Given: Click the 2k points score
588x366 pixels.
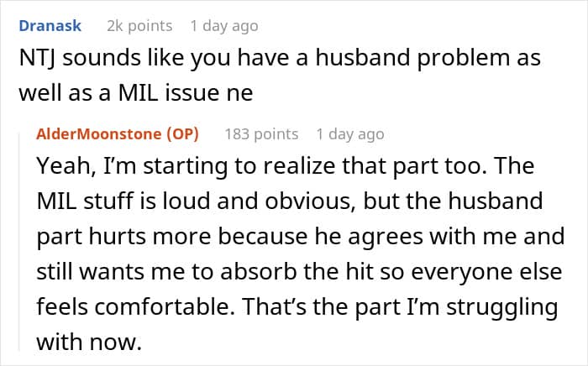Looking at the screenshot, I should pos(139,26).
